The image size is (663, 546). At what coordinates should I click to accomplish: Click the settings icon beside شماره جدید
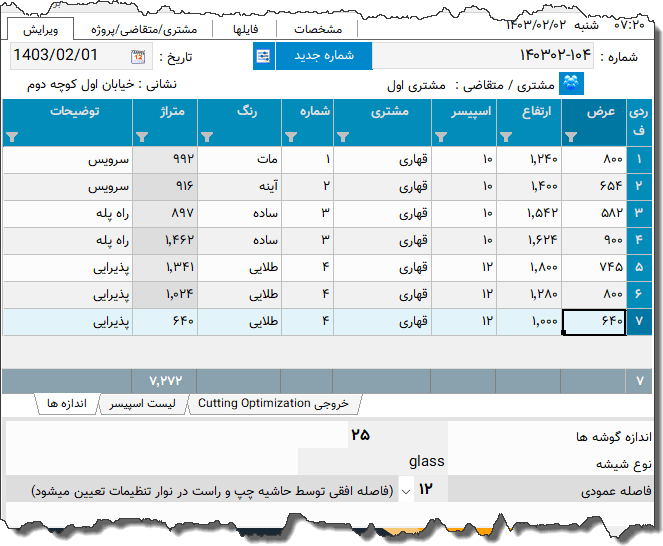[263, 56]
